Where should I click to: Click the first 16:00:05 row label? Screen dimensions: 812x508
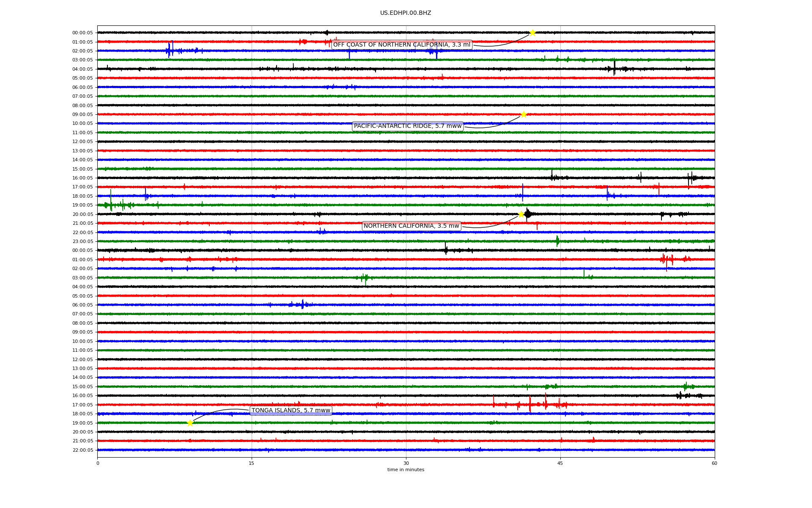tap(82, 178)
